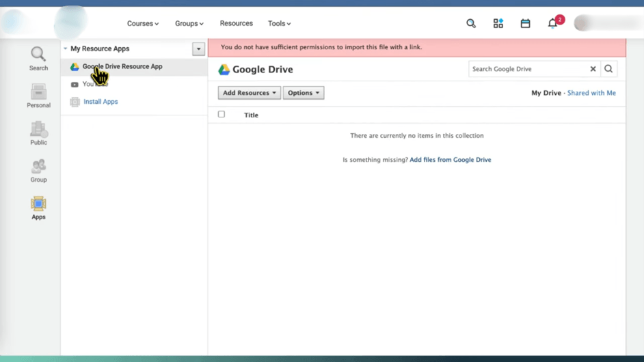Click the Install Apps link
Screen dimensions: 644x362
click(100, 101)
